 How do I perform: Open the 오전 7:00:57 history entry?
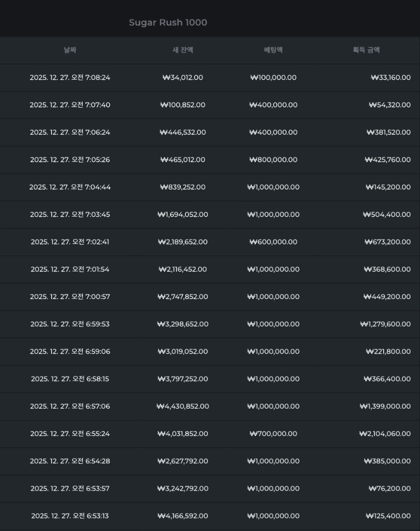click(x=70, y=296)
